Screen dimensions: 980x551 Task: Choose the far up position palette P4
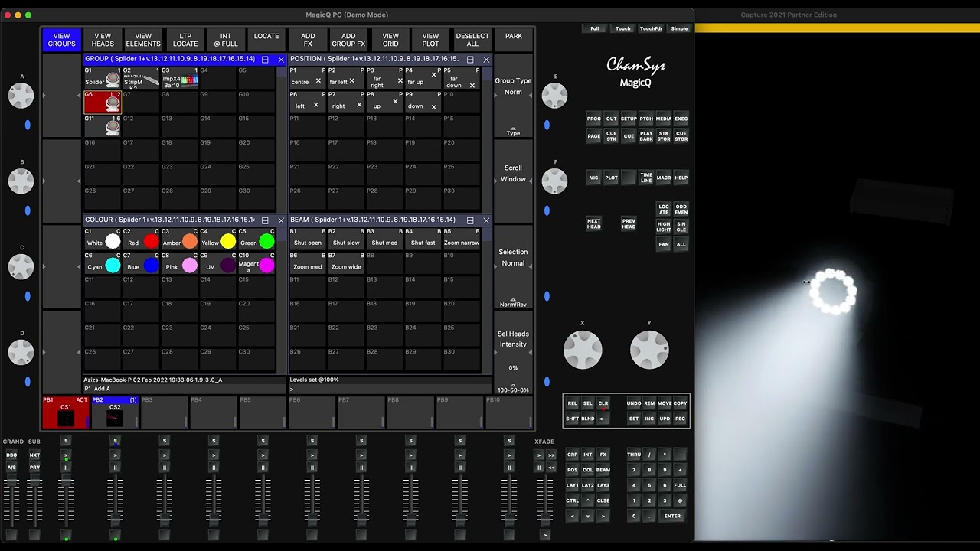[423, 78]
